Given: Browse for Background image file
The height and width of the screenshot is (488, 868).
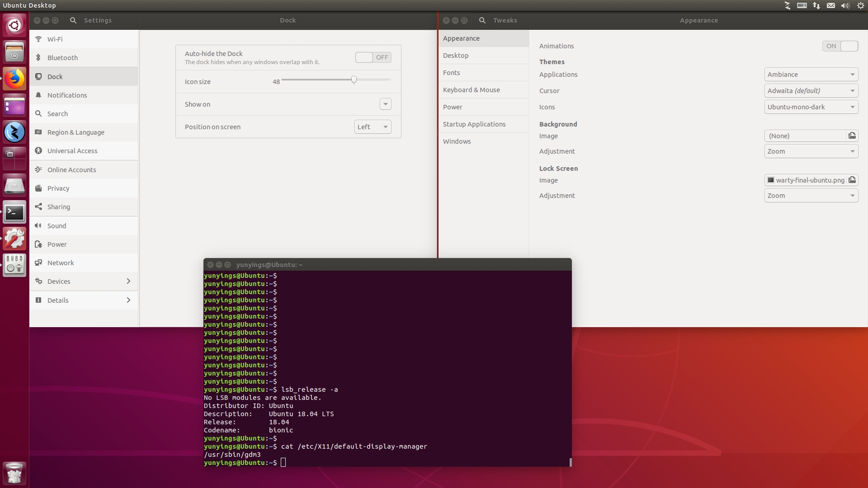Looking at the screenshot, I should (x=852, y=136).
